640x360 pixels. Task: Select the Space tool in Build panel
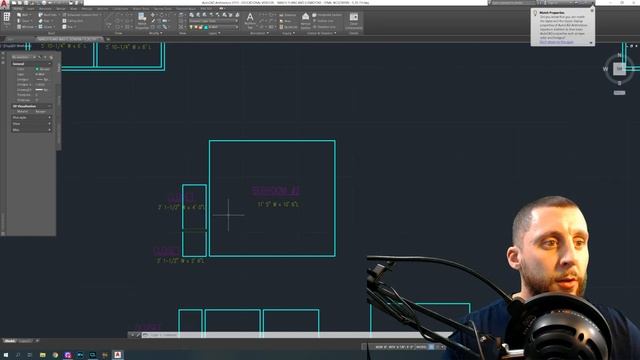click(x=46, y=27)
